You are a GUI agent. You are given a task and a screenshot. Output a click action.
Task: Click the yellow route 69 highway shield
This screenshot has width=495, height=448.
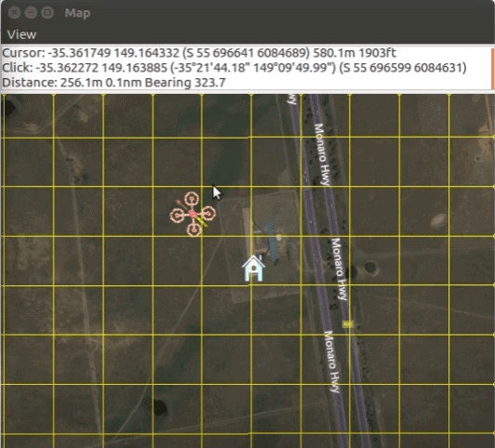point(348,323)
